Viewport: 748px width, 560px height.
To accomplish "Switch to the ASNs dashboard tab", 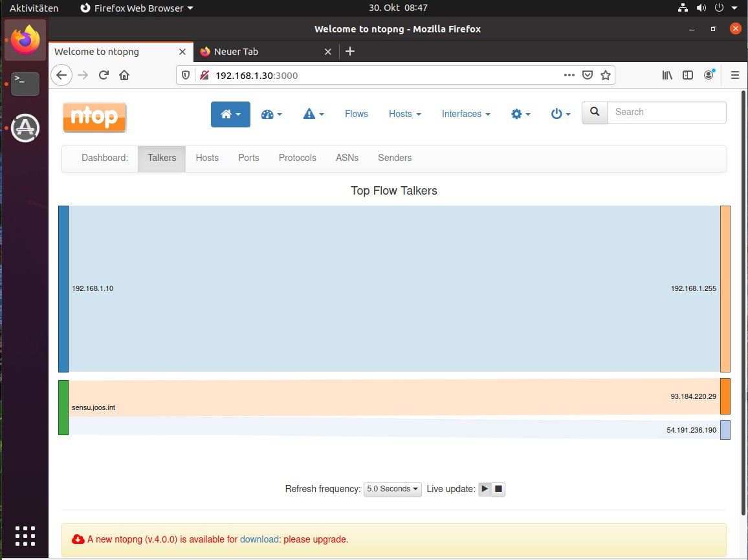I will 347,158.
